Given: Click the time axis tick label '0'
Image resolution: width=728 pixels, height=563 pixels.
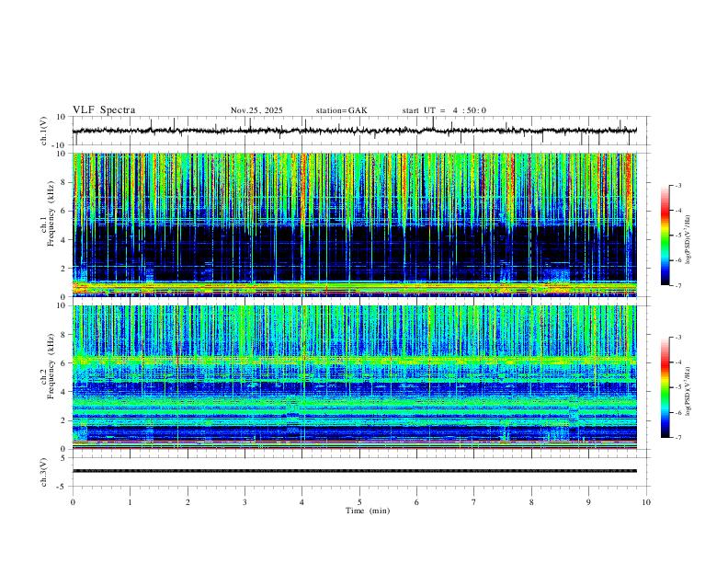Looking at the screenshot, I should pos(73,502).
